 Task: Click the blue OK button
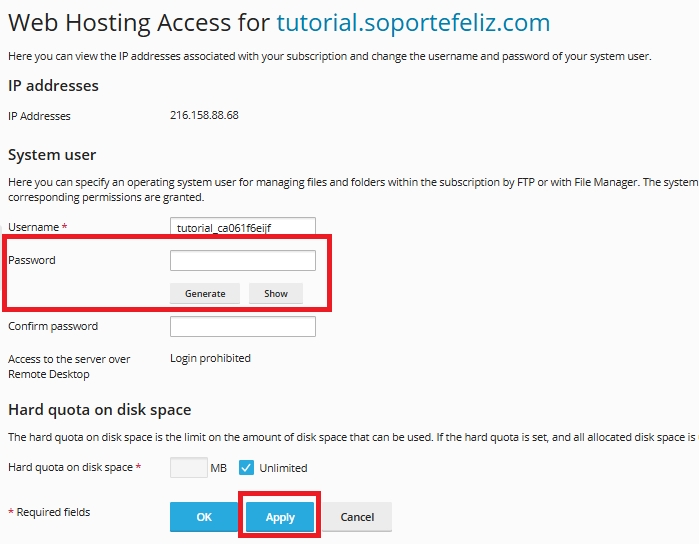coord(204,517)
